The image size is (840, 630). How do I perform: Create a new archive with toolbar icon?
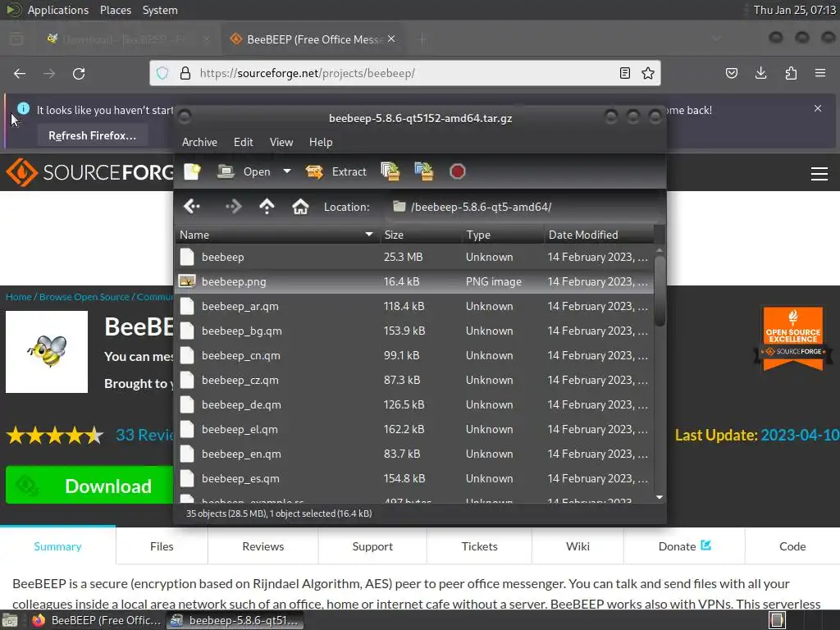pos(192,172)
